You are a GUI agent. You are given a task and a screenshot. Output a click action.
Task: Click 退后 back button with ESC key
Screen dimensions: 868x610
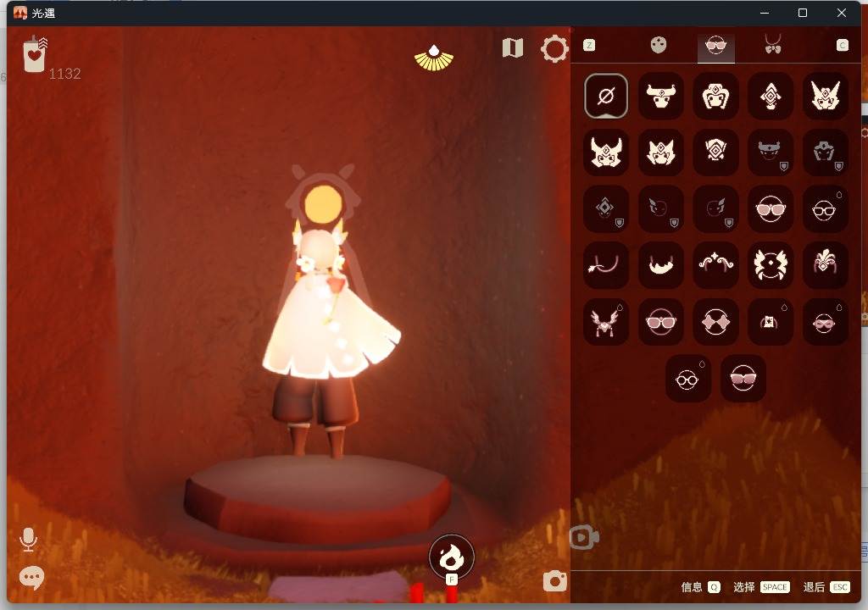click(x=826, y=587)
